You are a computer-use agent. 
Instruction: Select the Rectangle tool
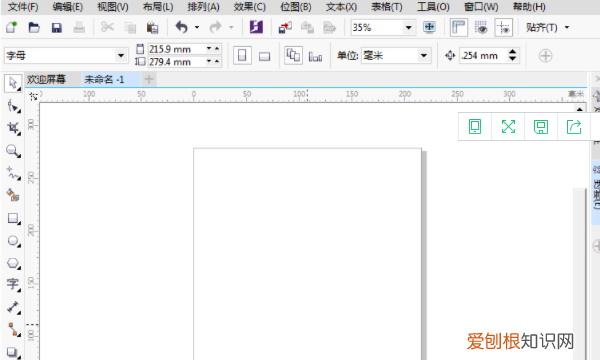click(x=13, y=218)
